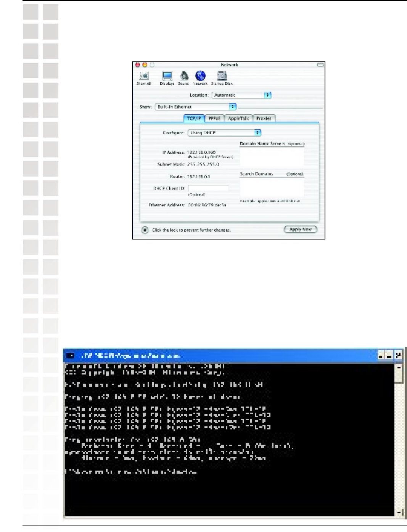407x532 pixels.
Task: Click the red close button of Network window
Action: click(138, 65)
